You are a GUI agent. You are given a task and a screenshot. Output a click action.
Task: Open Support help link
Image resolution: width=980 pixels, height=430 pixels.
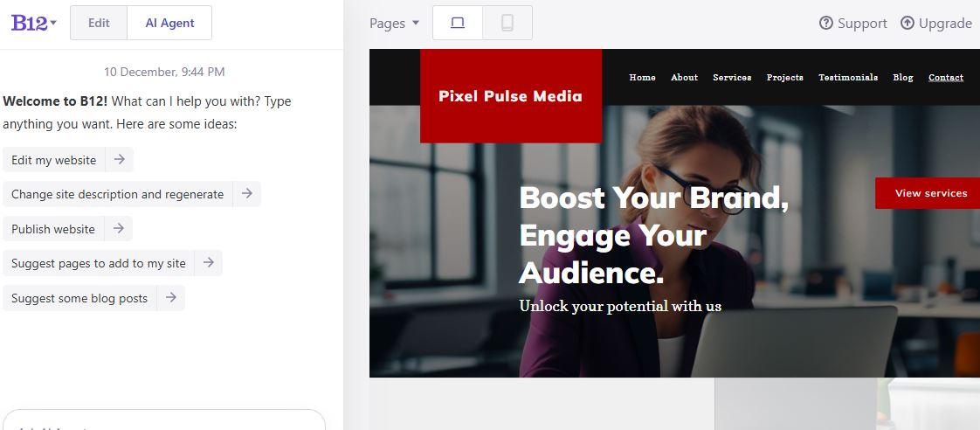tap(852, 24)
